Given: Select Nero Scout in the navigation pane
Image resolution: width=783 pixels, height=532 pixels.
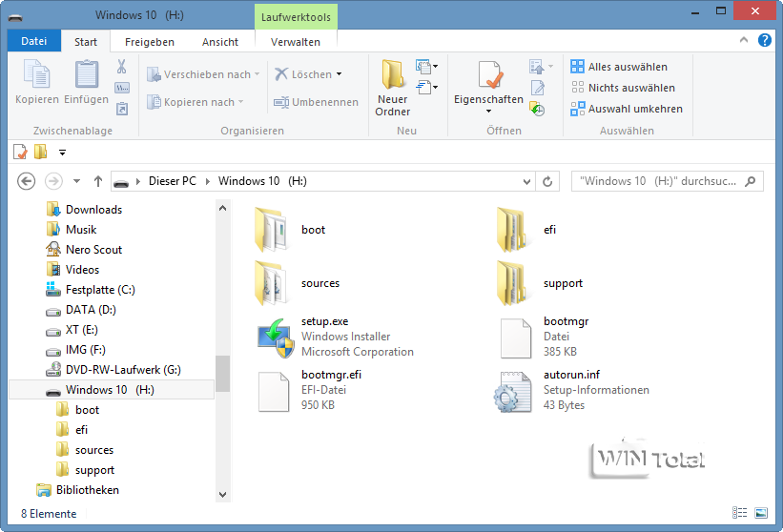Looking at the screenshot, I should [93, 250].
